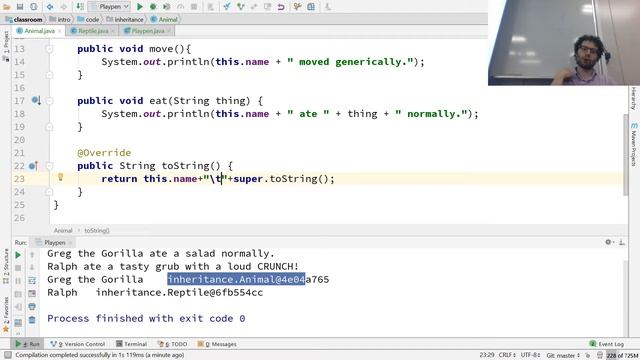Navigate back with the blue arrow icon

click(x=50, y=7)
